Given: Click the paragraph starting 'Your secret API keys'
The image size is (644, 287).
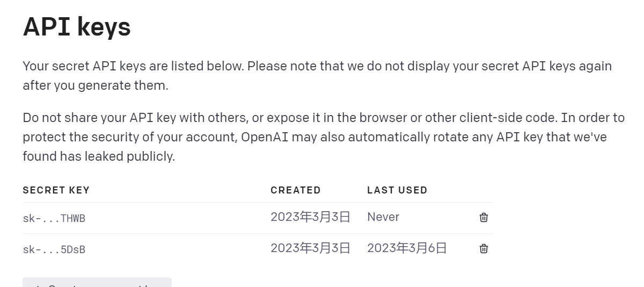Looking at the screenshot, I should (317, 66).
